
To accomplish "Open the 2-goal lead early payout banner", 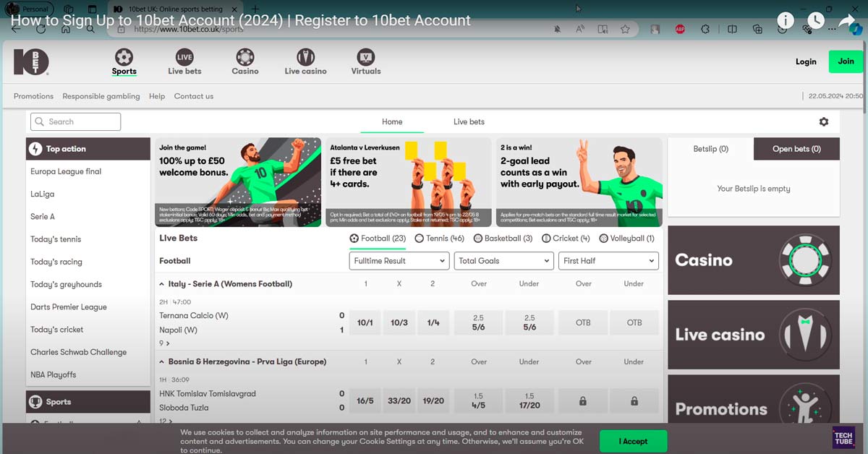I will coord(579,182).
